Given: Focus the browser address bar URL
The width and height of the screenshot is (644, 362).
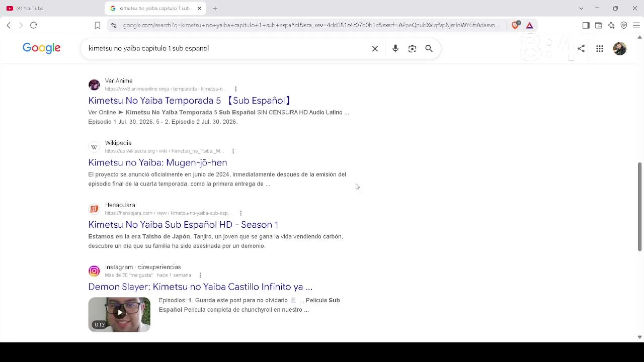Looking at the screenshot, I should pyautogui.click(x=311, y=25).
